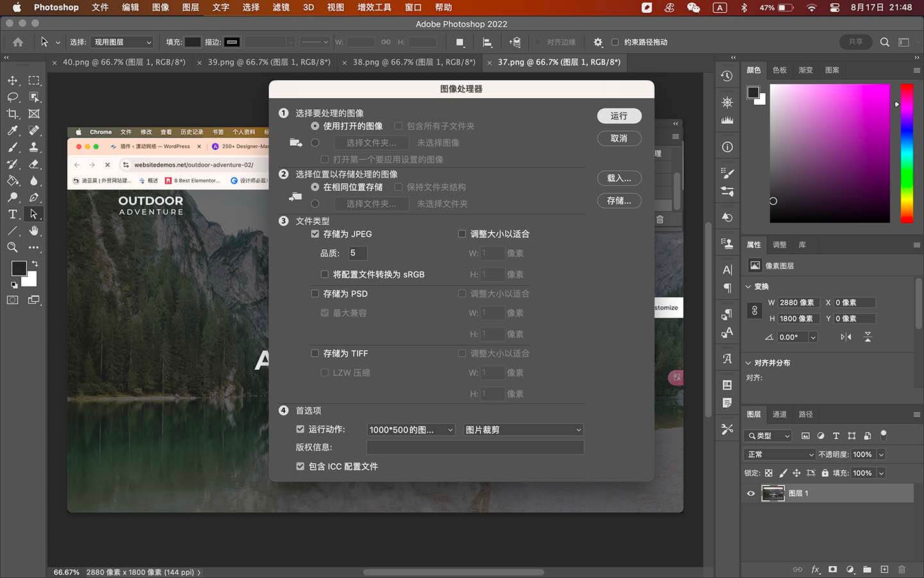The height and width of the screenshot is (578, 924).
Task: Toggle 存储为 JPEG checkbox
Action: (315, 234)
